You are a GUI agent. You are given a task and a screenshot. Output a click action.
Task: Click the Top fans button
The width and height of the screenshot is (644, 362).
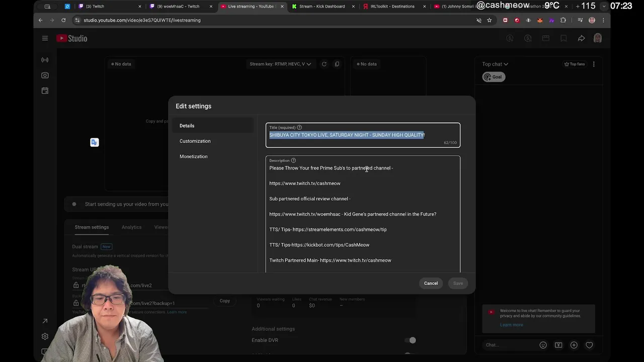575,64
